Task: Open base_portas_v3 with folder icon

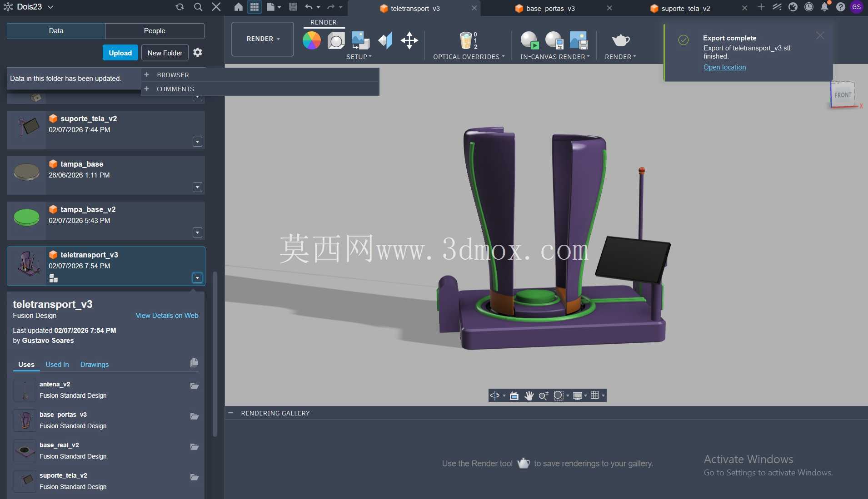Action: click(195, 416)
